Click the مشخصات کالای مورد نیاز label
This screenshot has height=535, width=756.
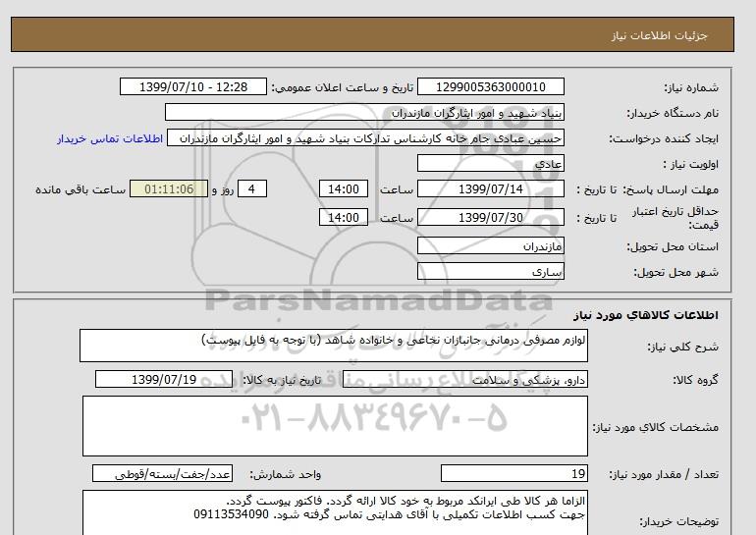point(655,427)
